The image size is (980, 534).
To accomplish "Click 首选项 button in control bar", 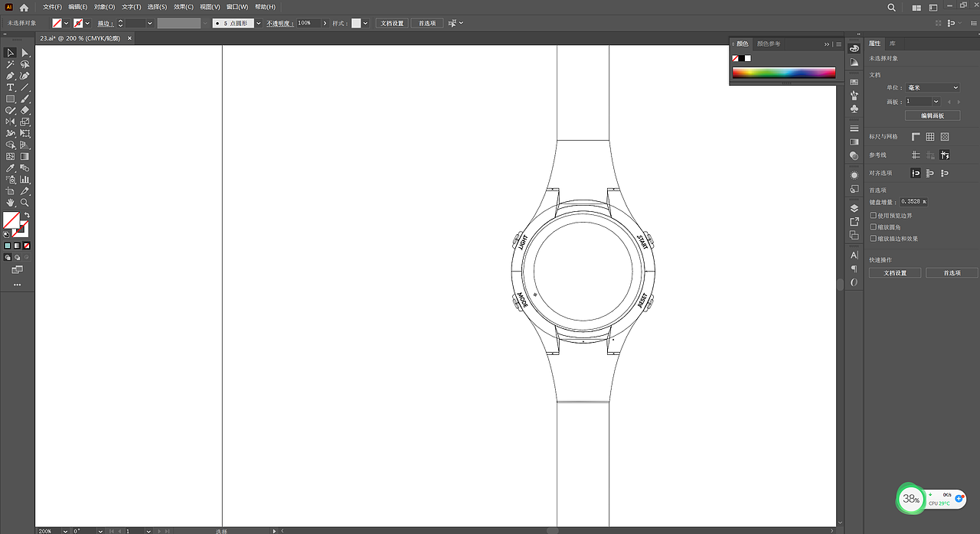I will (x=427, y=24).
